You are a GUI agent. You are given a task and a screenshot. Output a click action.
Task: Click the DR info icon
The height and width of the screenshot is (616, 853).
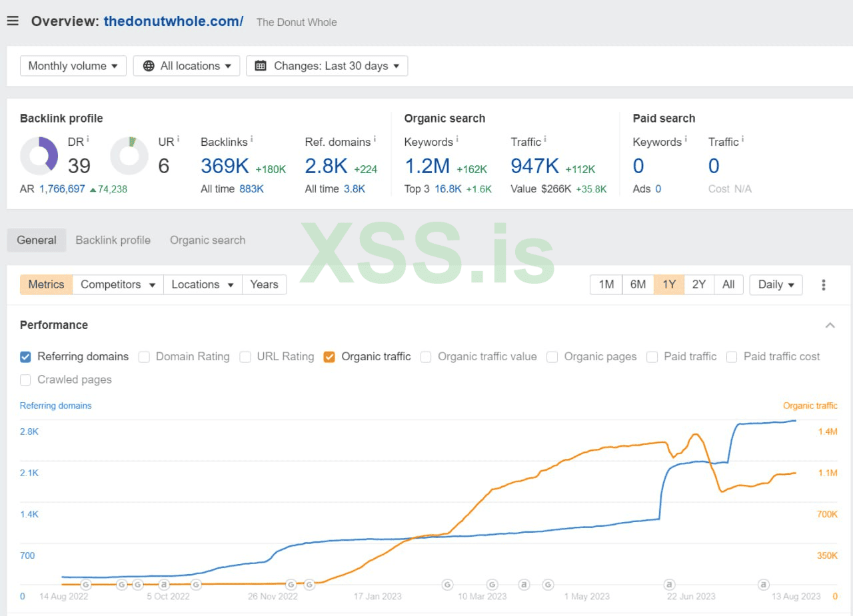(x=87, y=139)
